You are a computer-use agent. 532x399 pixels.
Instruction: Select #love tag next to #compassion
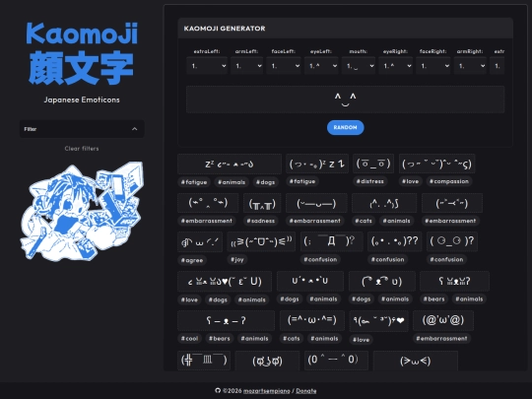[x=411, y=181]
